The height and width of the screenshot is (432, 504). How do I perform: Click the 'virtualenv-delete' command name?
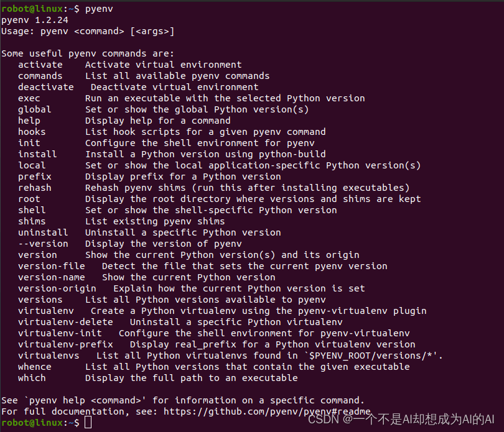(66, 322)
